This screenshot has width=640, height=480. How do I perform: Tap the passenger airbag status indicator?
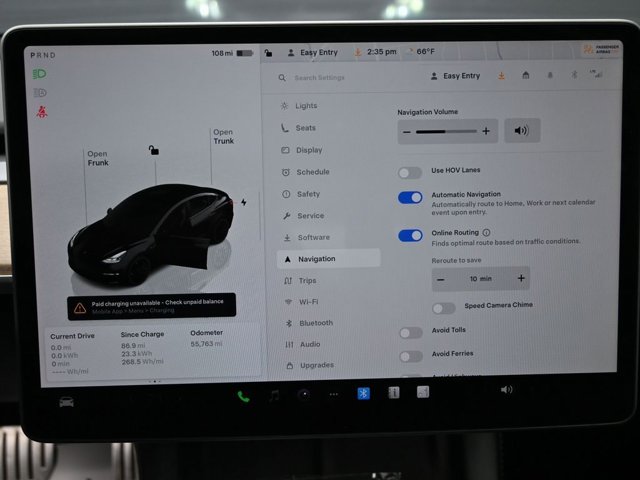pyautogui.click(x=601, y=49)
